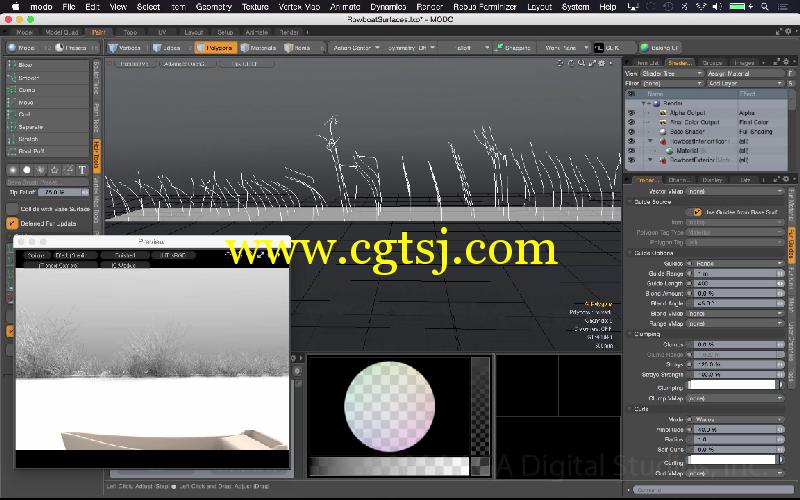800x500 pixels.
Task: Select the Root Puff hair tool
Action: 47,151
